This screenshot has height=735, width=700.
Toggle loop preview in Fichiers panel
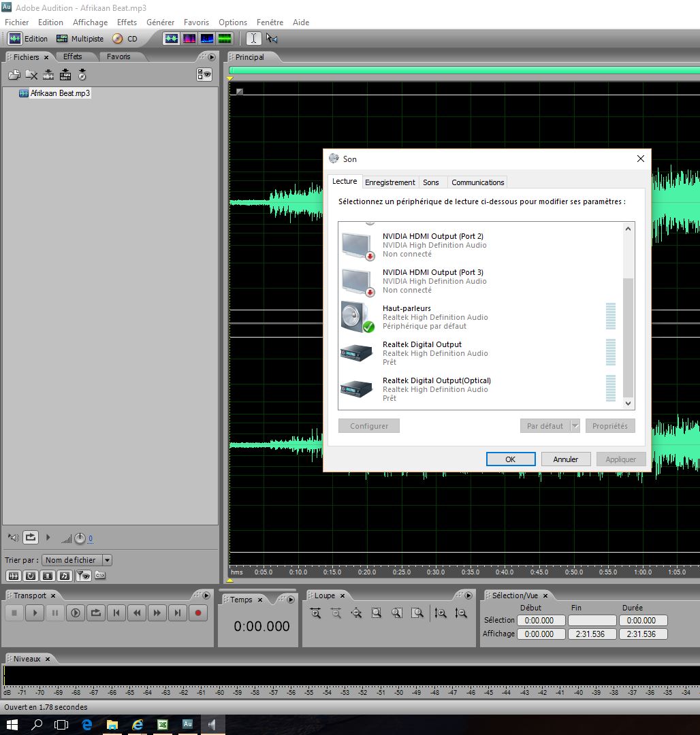pyautogui.click(x=31, y=538)
